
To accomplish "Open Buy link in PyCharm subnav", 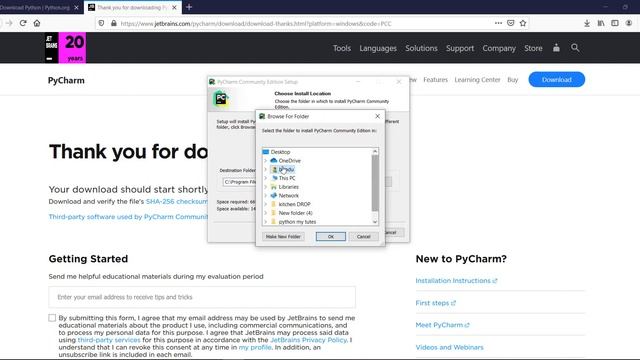I will (513, 80).
